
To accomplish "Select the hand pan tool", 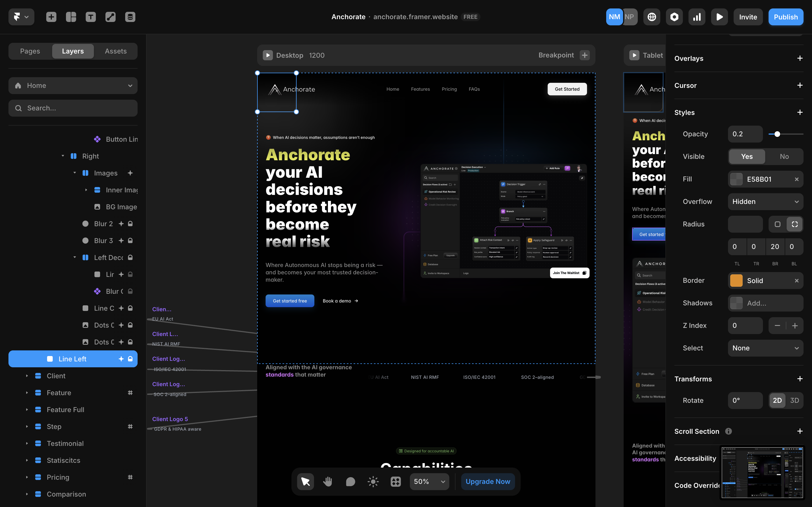I will coord(328,482).
